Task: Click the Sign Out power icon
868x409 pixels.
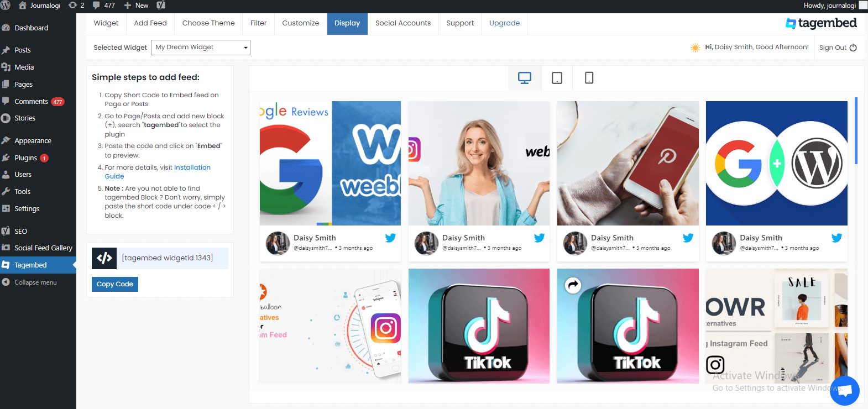Action: [853, 48]
